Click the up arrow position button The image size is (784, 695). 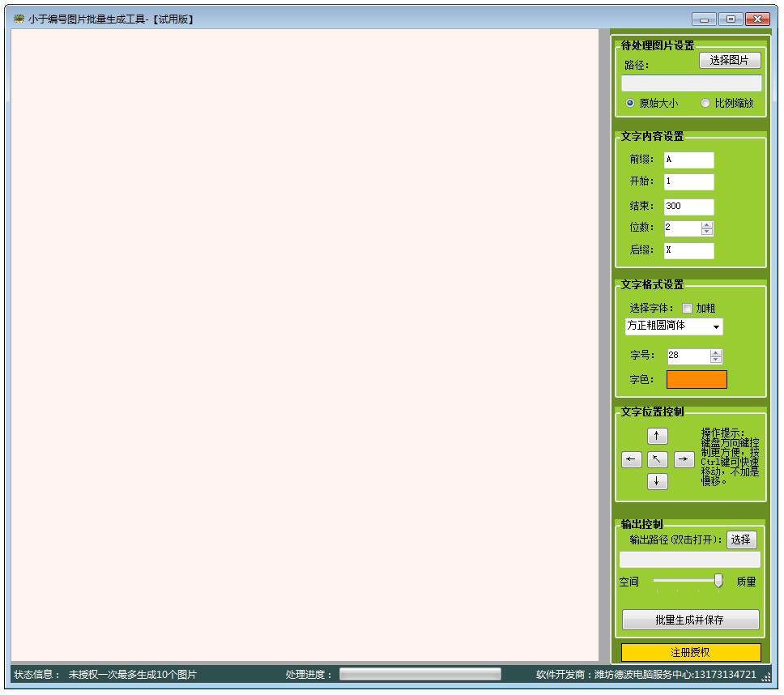pyautogui.click(x=657, y=436)
